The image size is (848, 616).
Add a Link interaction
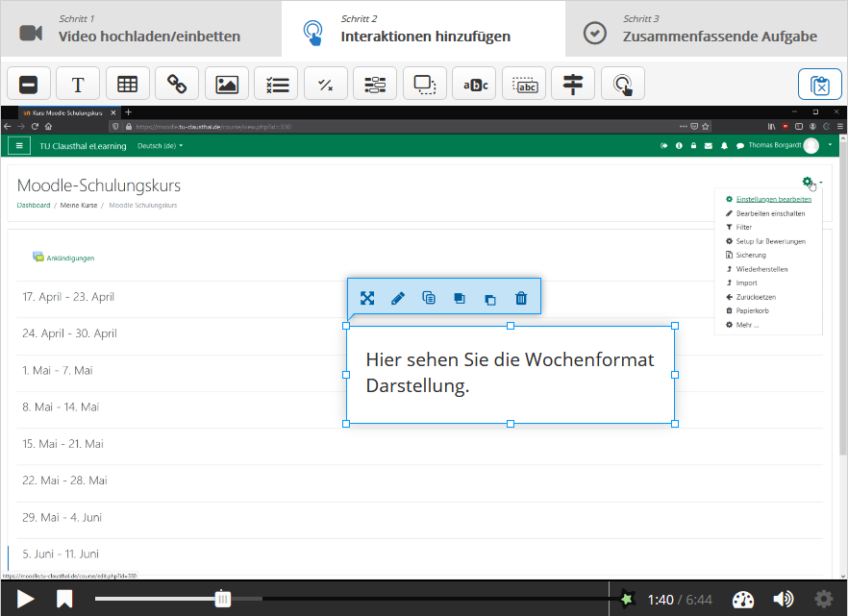coord(177,84)
